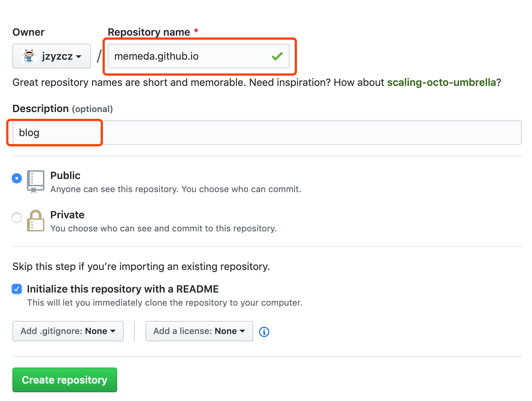Screen dimensions: 532x401
Task: Click the Repository name field label
Action: pos(149,32)
